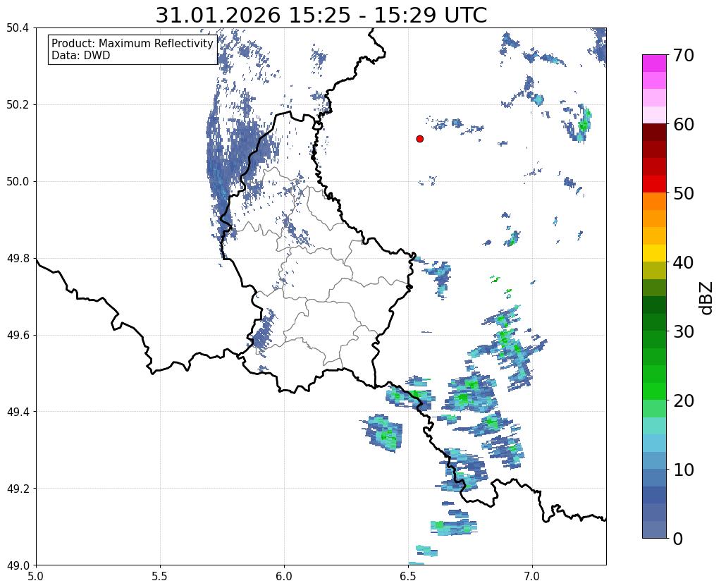
Task: Click longitude axis label 6.0
Action: [x=284, y=576]
